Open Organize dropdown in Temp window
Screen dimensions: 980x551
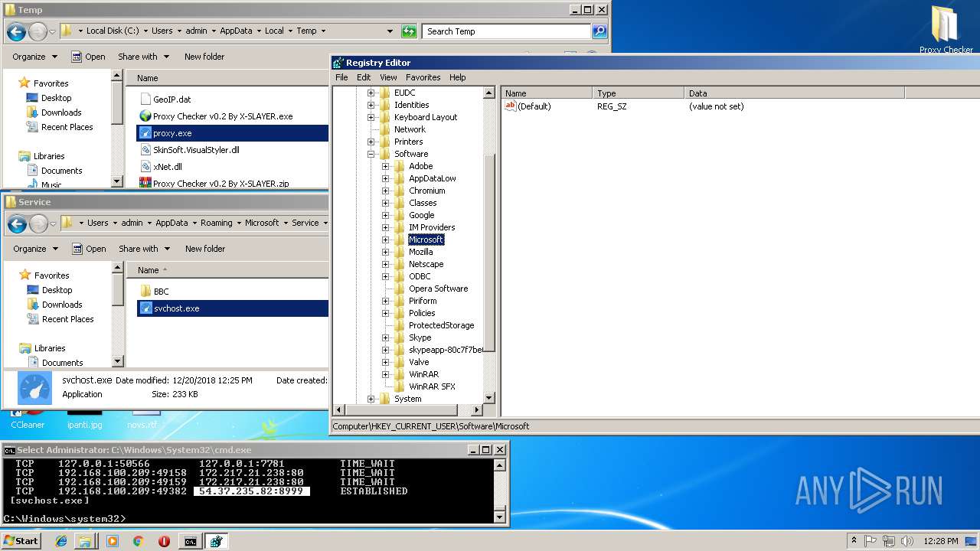[34, 57]
